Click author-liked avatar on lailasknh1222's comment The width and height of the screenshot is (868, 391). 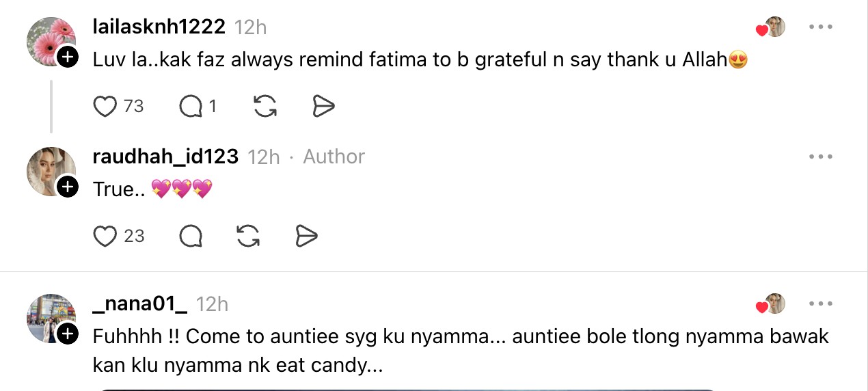pyautogui.click(x=774, y=27)
